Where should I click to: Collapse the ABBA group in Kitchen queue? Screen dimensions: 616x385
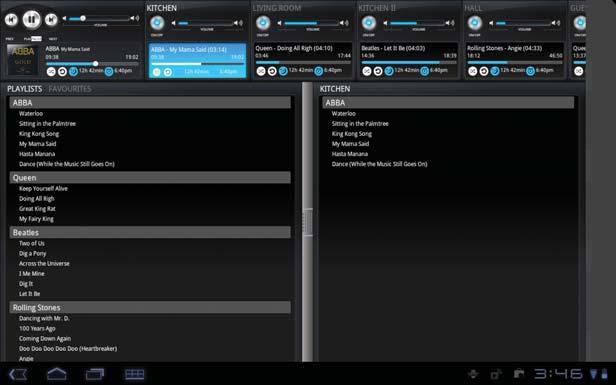448,103
